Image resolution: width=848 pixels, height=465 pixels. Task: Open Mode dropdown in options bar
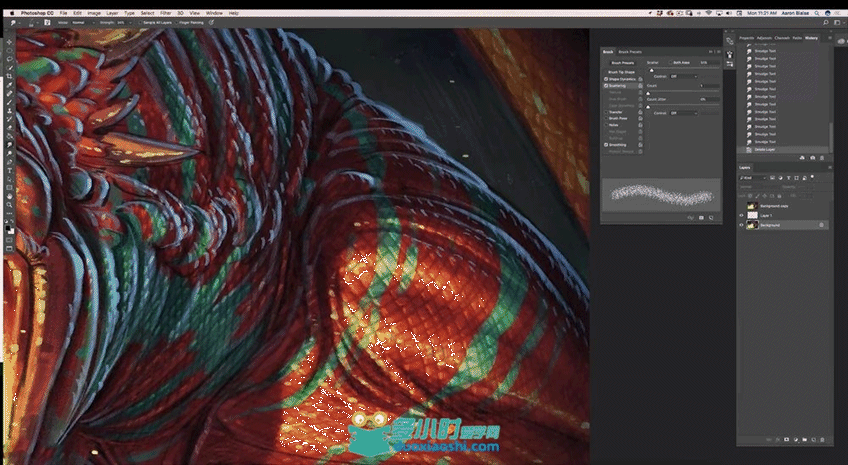point(83,23)
